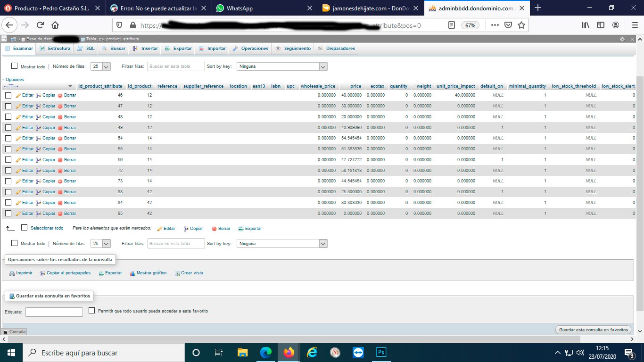Click Firefox back arrow button
644x362 pixels.
[x=10, y=25]
